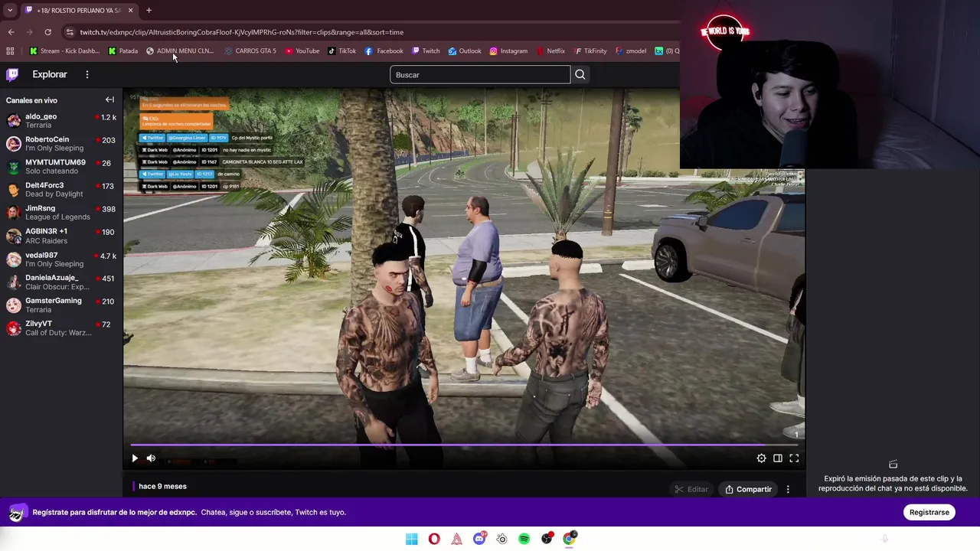This screenshot has height=551, width=980.
Task: Open the vedal987 channel
Action: tap(61, 259)
